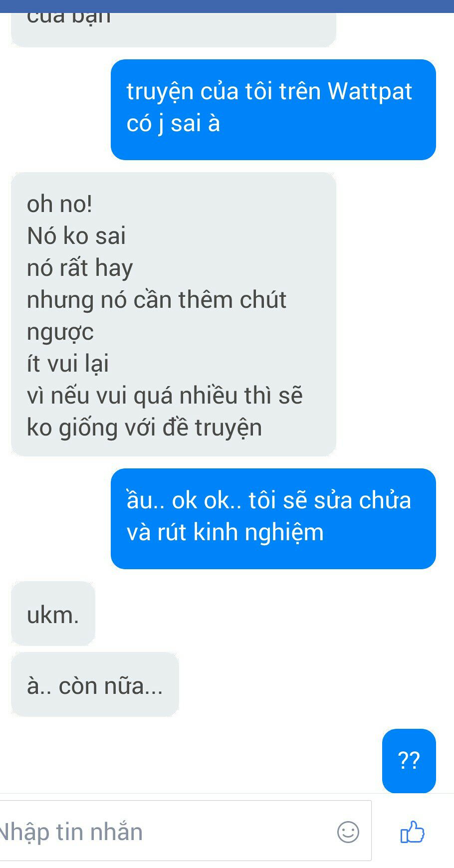
Task: Select the "ầu.. ok ok.." blue message
Action: (273, 518)
